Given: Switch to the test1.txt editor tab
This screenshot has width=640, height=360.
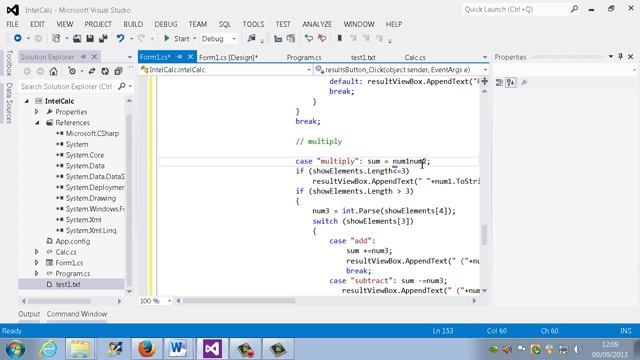Looking at the screenshot, I should click(x=363, y=58).
